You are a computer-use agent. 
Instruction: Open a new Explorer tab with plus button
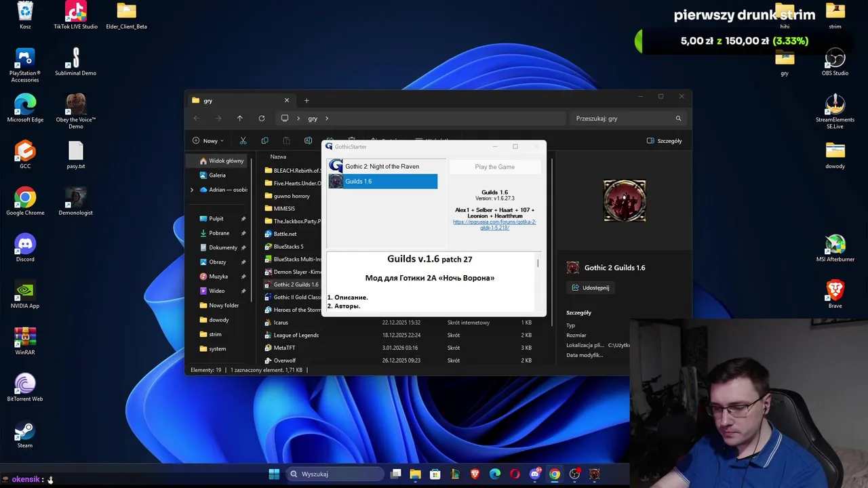(307, 100)
